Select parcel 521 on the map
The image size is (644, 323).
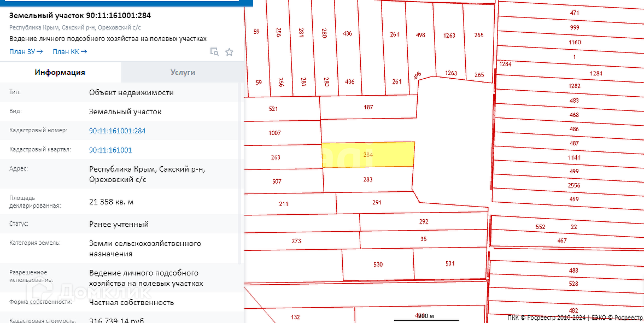(273, 109)
